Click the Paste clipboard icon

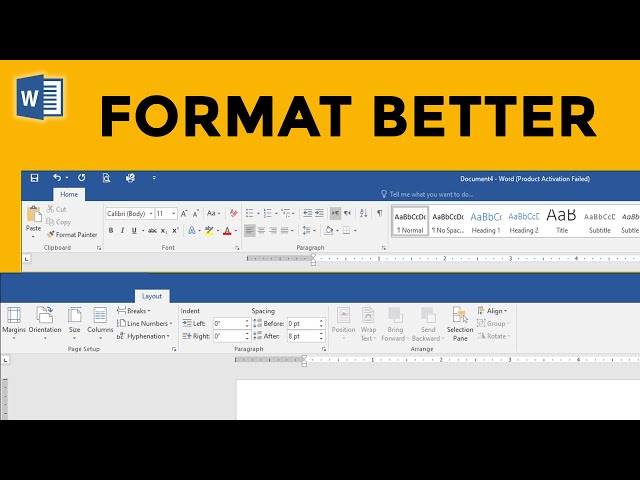tap(33, 214)
